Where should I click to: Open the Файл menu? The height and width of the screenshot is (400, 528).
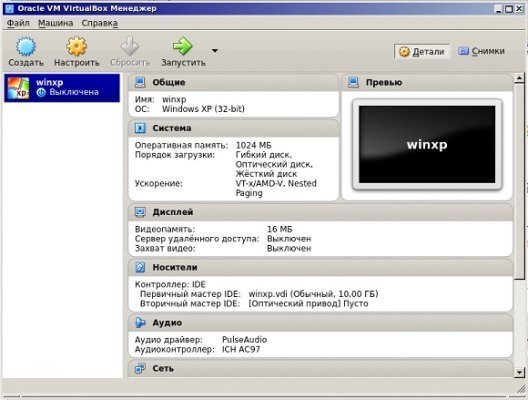tap(18, 23)
